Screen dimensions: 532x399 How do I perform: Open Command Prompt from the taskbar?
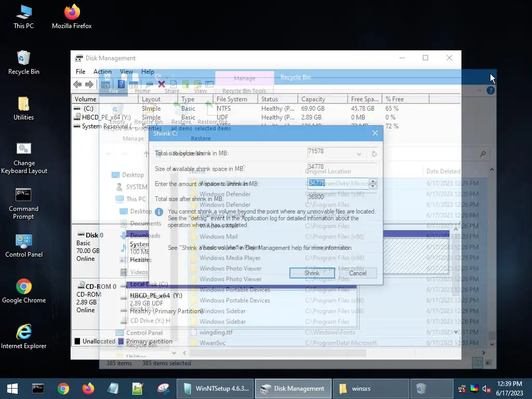coord(38,389)
